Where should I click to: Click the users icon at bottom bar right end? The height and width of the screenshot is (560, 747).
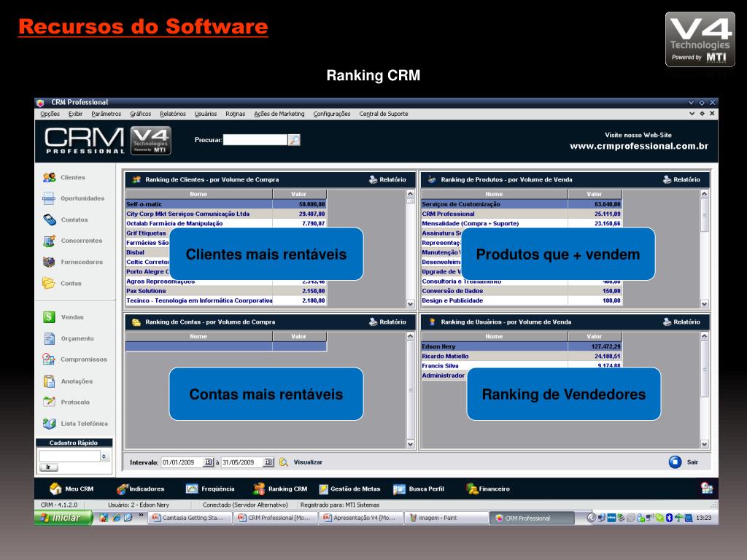tap(706, 488)
